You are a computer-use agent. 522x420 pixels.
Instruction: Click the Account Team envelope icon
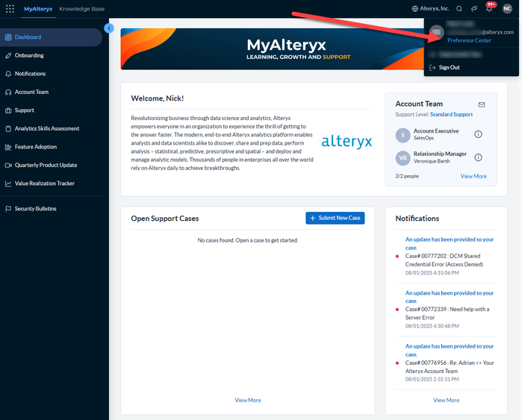(482, 104)
